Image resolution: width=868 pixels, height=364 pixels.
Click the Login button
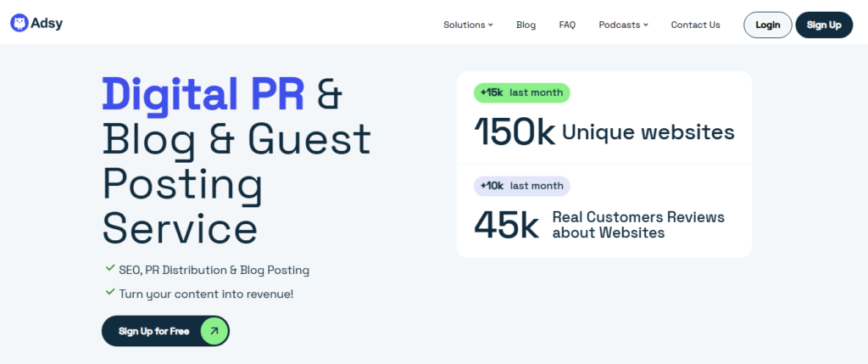coord(768,25)
